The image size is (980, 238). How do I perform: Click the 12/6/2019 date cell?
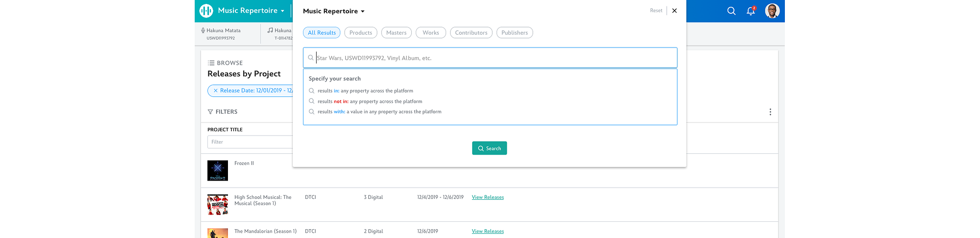click(427, 231)
